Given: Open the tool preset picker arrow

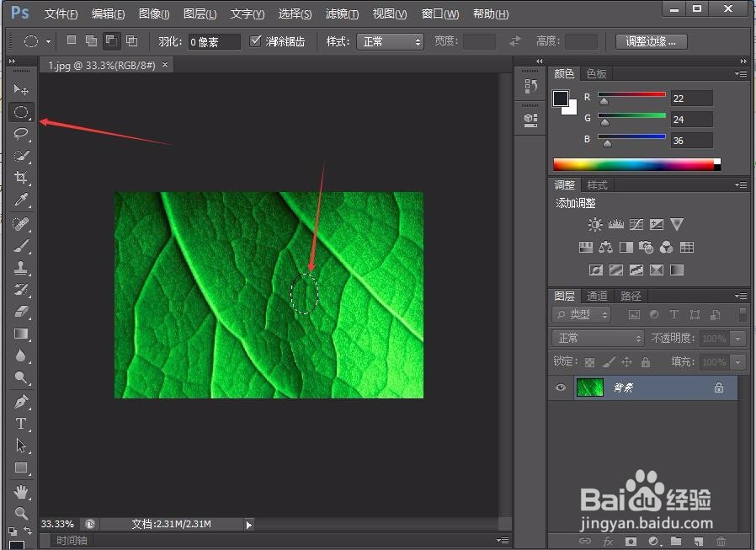Looking at the screenshot, I should coord(48,41).
